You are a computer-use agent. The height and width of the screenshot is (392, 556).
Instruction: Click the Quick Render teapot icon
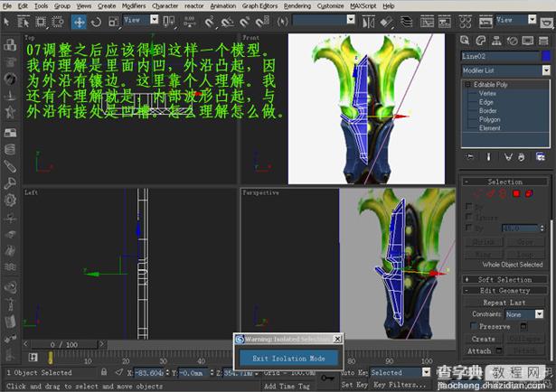(x=547, y=23)
